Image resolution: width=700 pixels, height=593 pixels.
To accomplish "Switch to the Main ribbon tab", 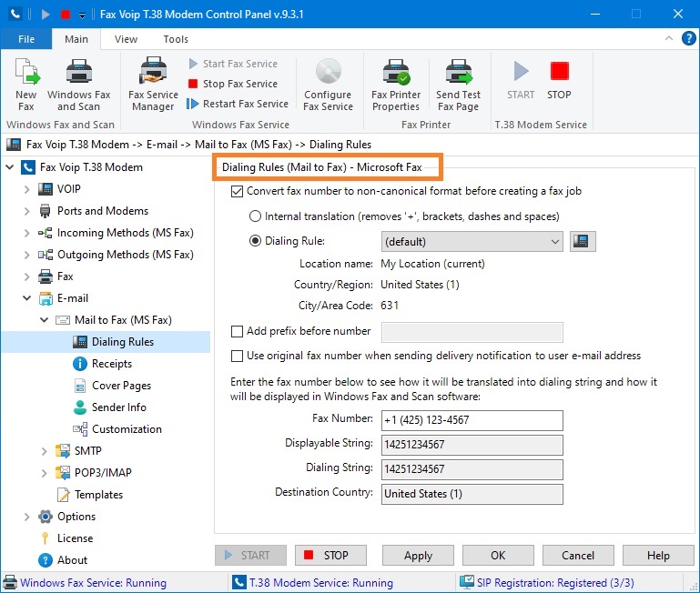I will [x=76, y=39].
